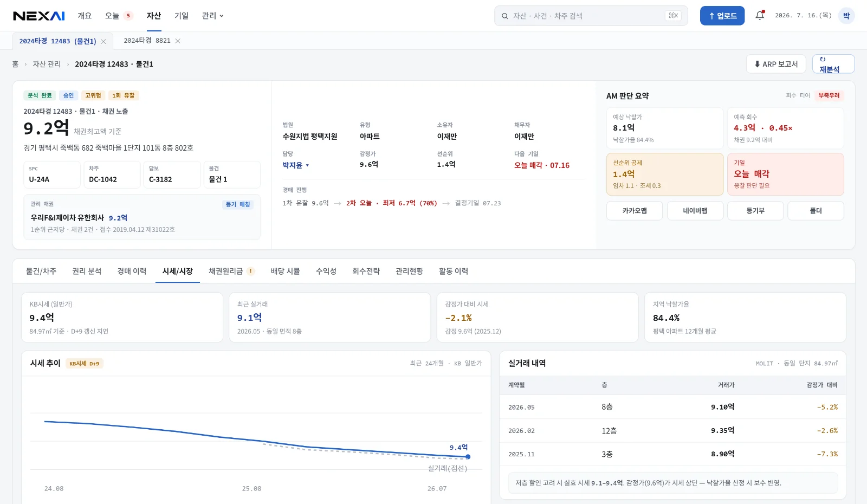
Task: Go to 개요 in top navigation
Action: 85,16
